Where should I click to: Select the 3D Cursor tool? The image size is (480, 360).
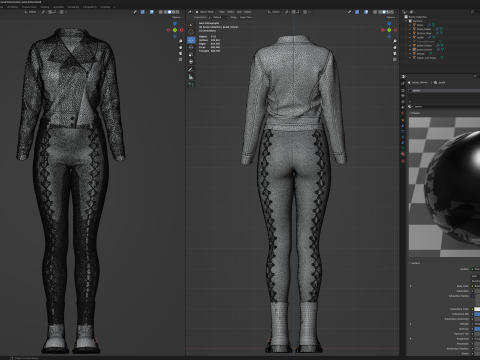click(191, 32)
